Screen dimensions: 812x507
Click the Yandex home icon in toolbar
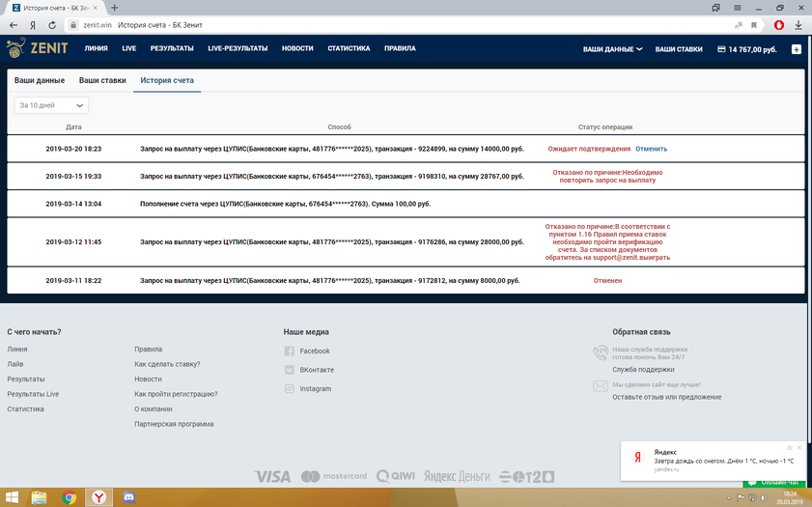(33, 25)
